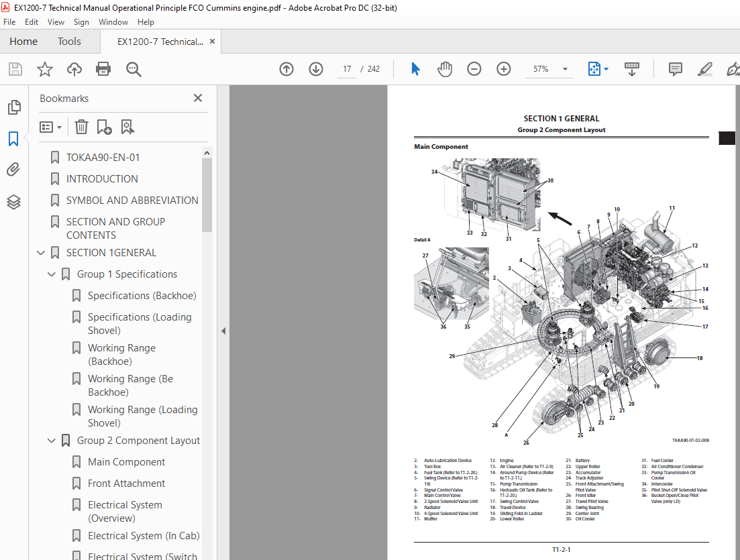Click the Zoom out minus icon
This screenshot has height=560, width=740.
click(x=474, y=69)
